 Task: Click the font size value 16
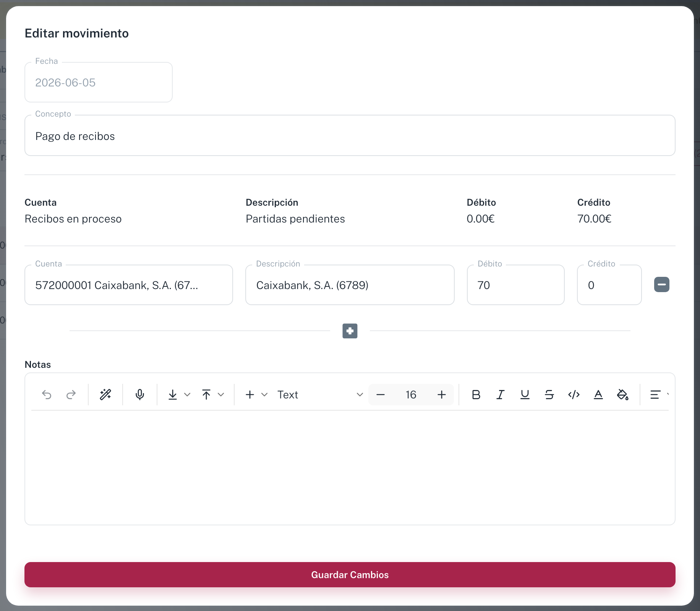[x=411, y=395]
